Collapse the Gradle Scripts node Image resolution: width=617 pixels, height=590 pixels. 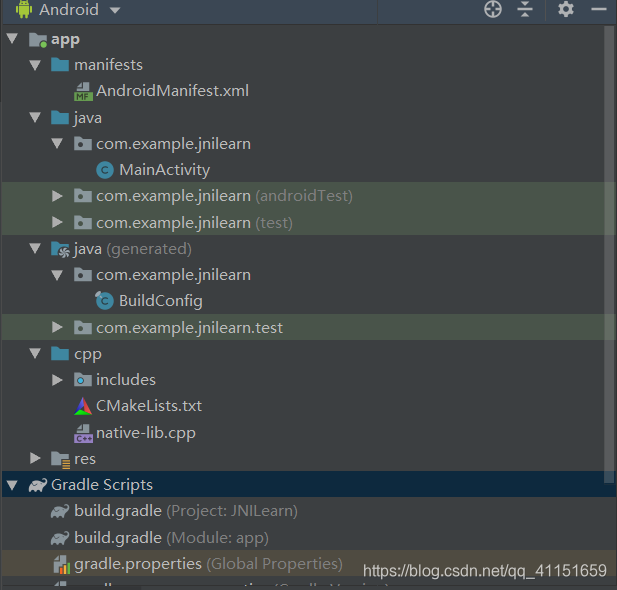point(12,485)
